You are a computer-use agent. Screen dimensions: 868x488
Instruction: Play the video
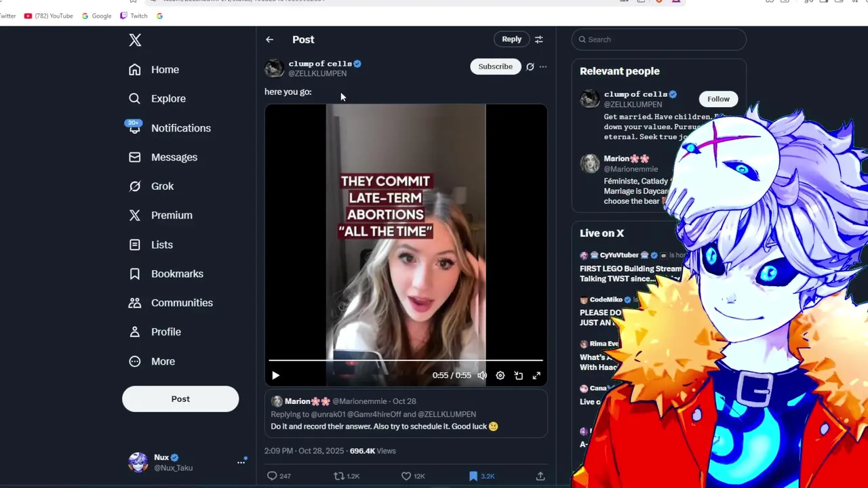pos(276,375)
